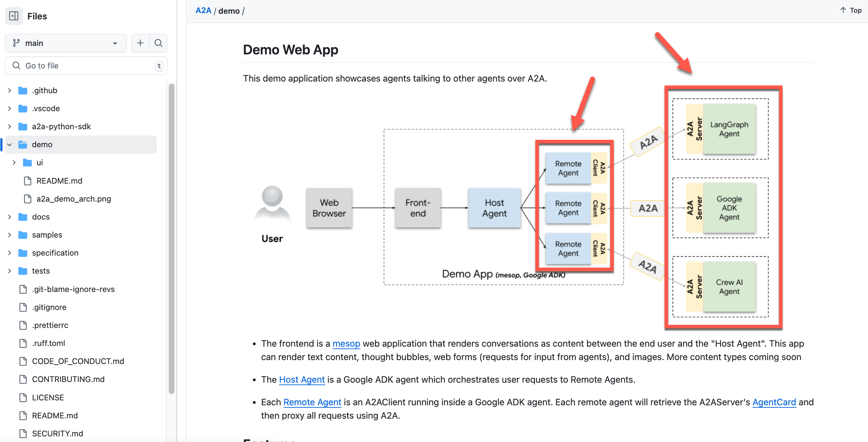Open the LICENSE file

pos(48,398)
